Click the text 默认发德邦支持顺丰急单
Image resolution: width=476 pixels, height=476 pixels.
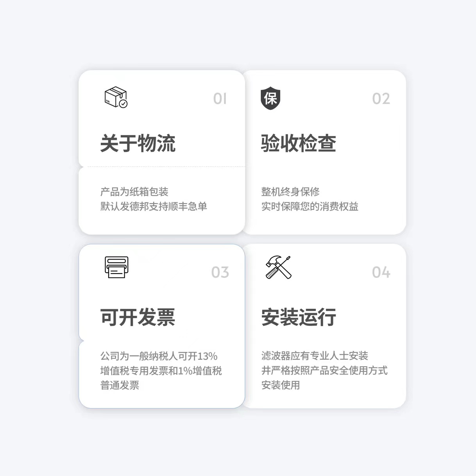pyautogui.click(x=154, y=206)
